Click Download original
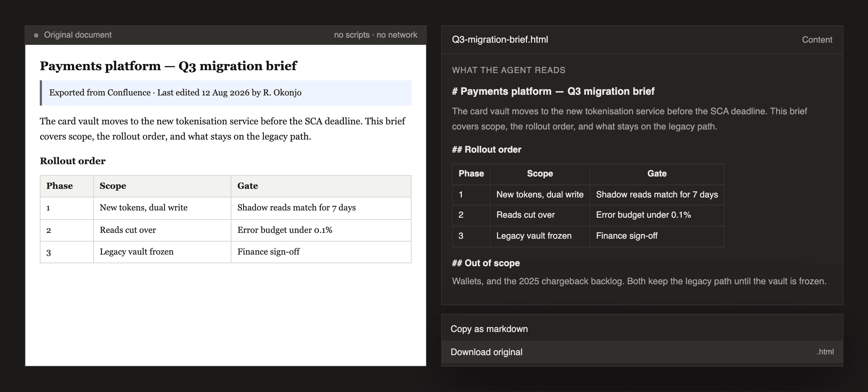This screenshot has height=392, width=868. pos(642,352)
